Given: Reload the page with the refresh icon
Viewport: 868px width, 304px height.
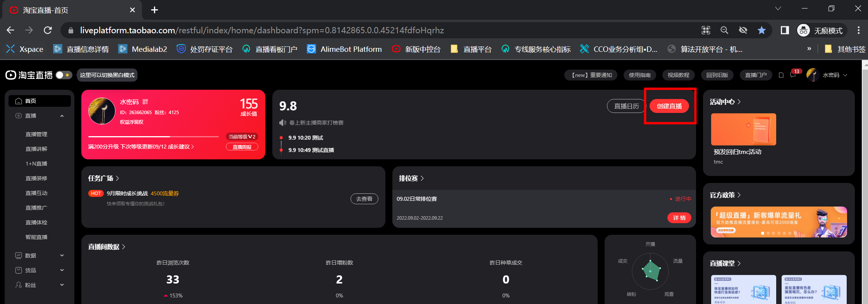Looking at the screenshot, I should point(48,30).
